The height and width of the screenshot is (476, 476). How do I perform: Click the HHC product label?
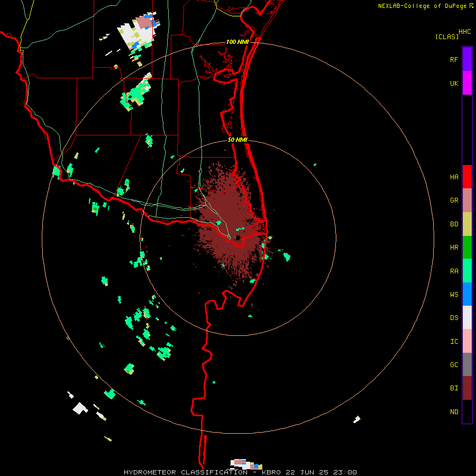click(x=464, y=32)
